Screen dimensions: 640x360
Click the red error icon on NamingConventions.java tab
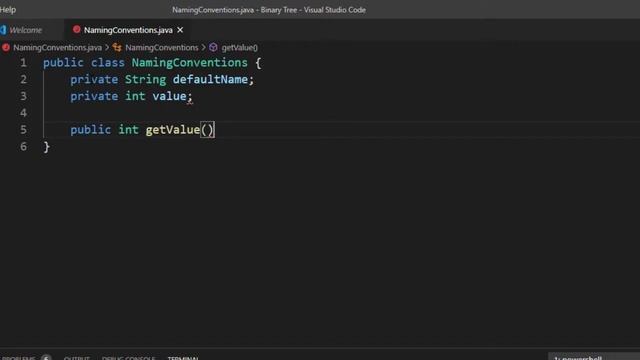76,29
